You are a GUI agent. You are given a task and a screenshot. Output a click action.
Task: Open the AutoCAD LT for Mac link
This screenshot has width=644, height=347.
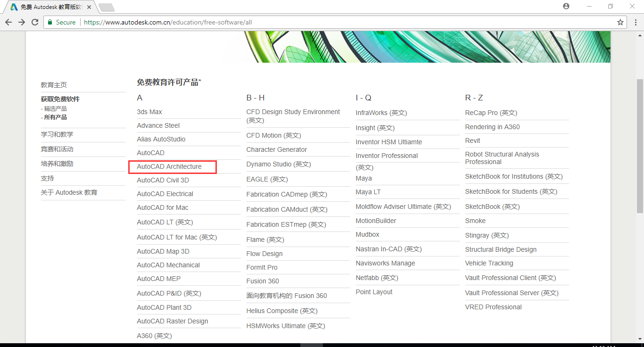(177, 237)
